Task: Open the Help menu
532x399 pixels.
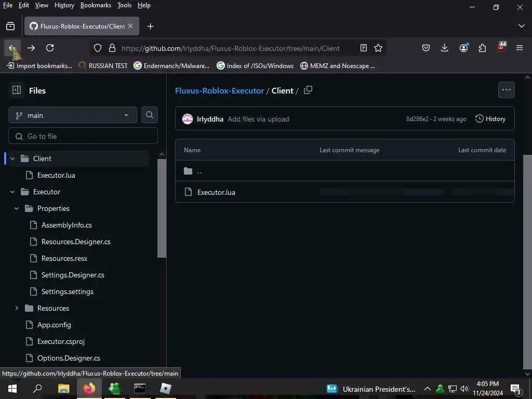Action: 144,5
